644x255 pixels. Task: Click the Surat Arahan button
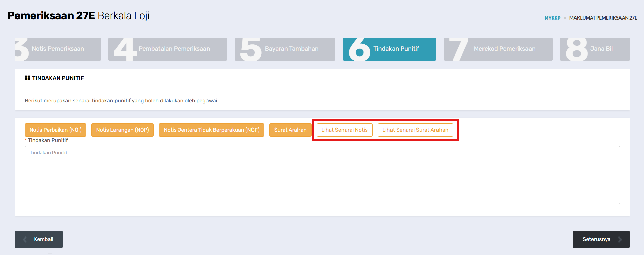[x=290, y=130]
